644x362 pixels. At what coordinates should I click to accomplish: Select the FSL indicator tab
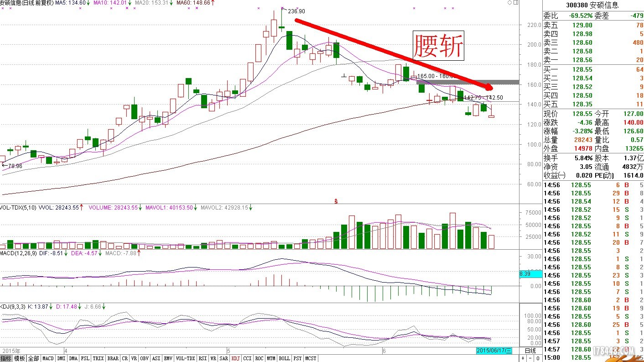coord(85,358)
